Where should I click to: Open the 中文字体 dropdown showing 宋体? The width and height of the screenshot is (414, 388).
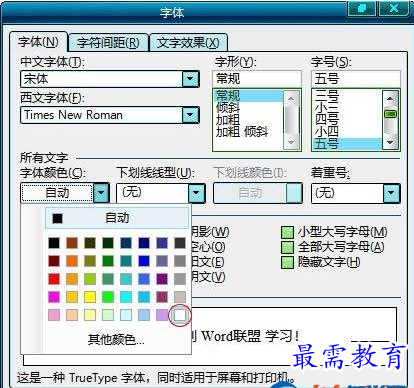coord(191,79)
